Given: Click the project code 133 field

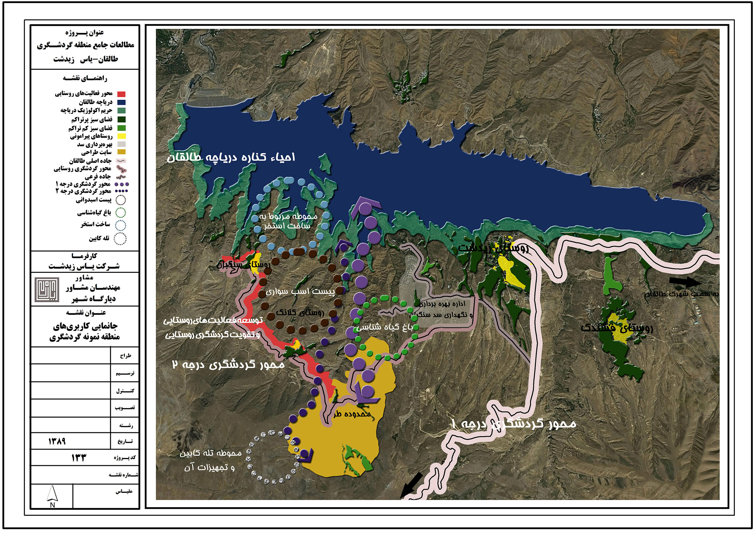Looking at the screenshot, I should tap(79, 458).
